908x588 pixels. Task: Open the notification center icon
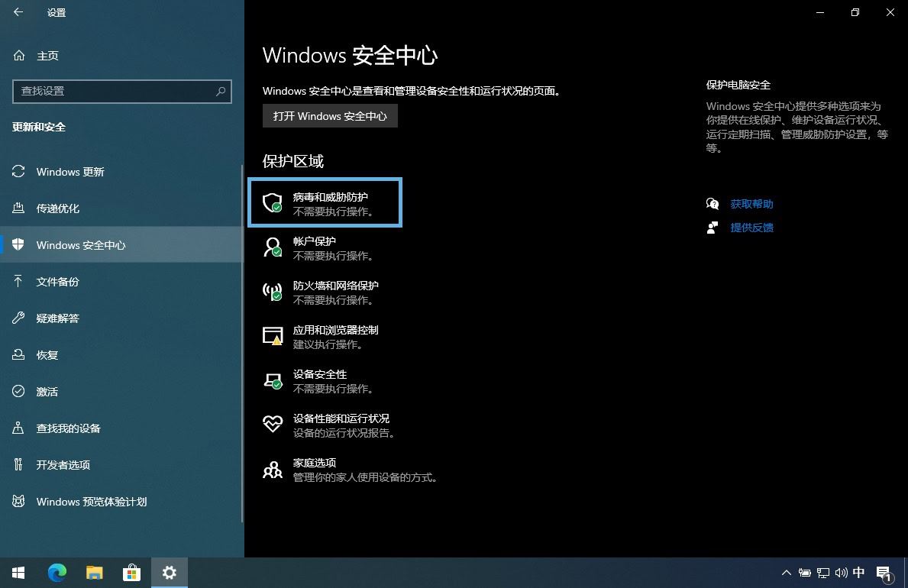click(884, 573)
